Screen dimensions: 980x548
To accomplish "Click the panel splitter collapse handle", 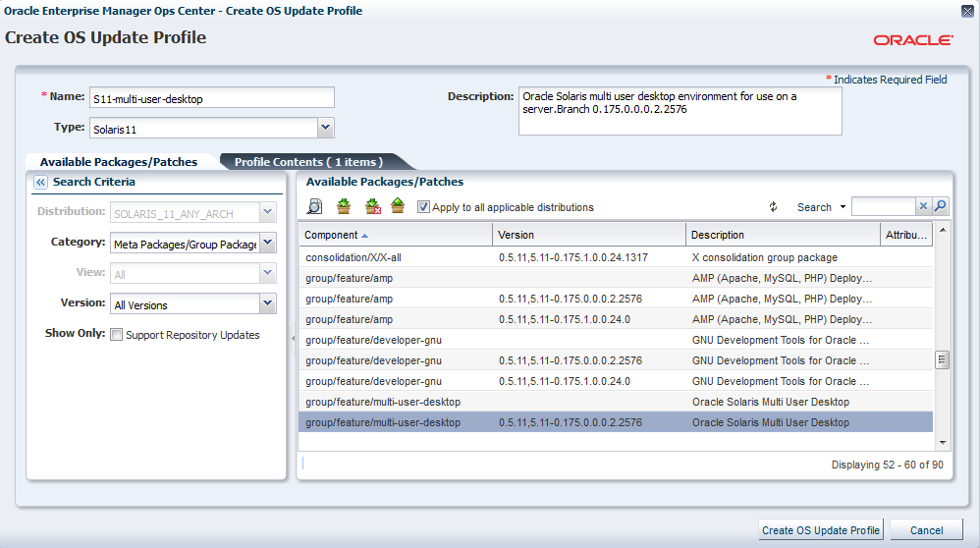I will pos(293,338).
